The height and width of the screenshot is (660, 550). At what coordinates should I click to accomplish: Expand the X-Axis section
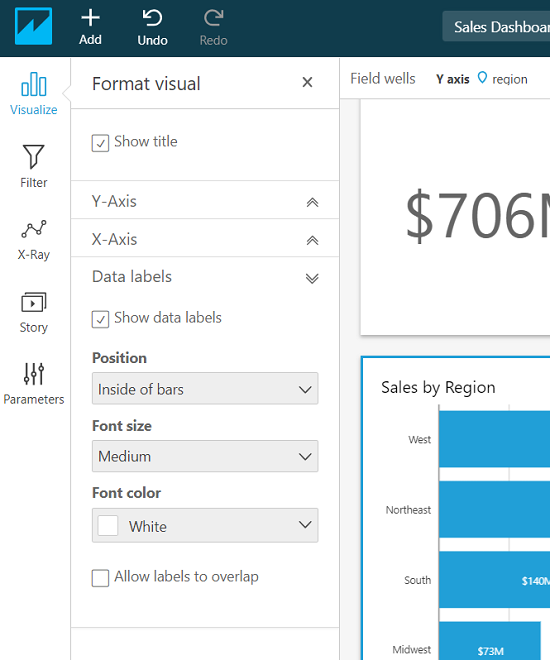point(205,239)
